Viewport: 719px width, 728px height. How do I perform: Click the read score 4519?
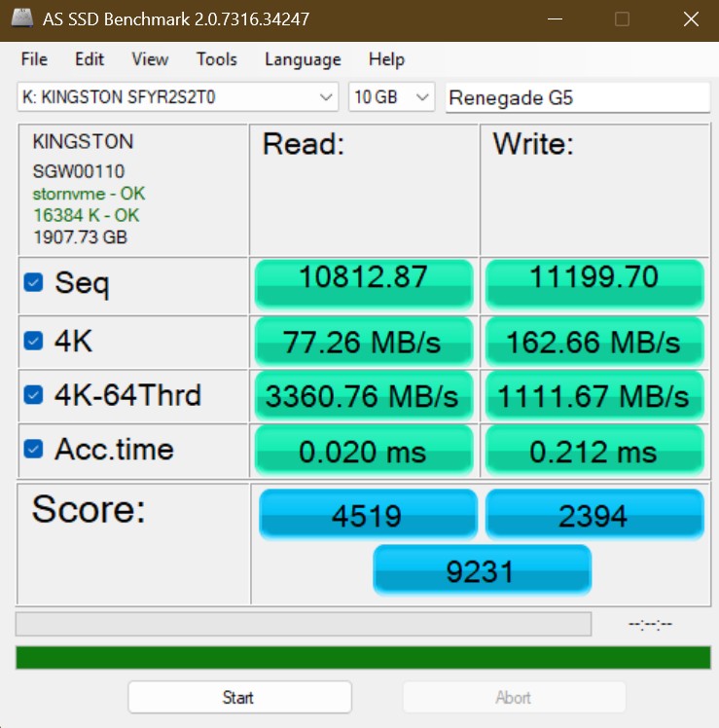pos(368,514)
